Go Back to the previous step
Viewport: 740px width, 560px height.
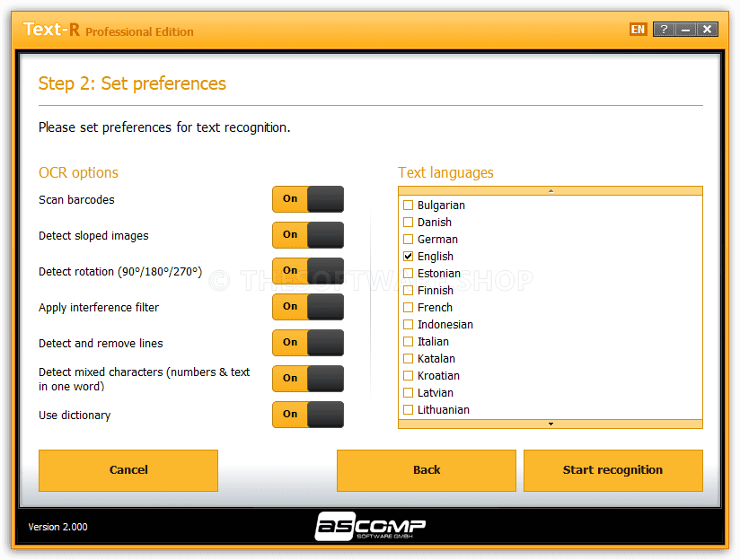[427, 470]
